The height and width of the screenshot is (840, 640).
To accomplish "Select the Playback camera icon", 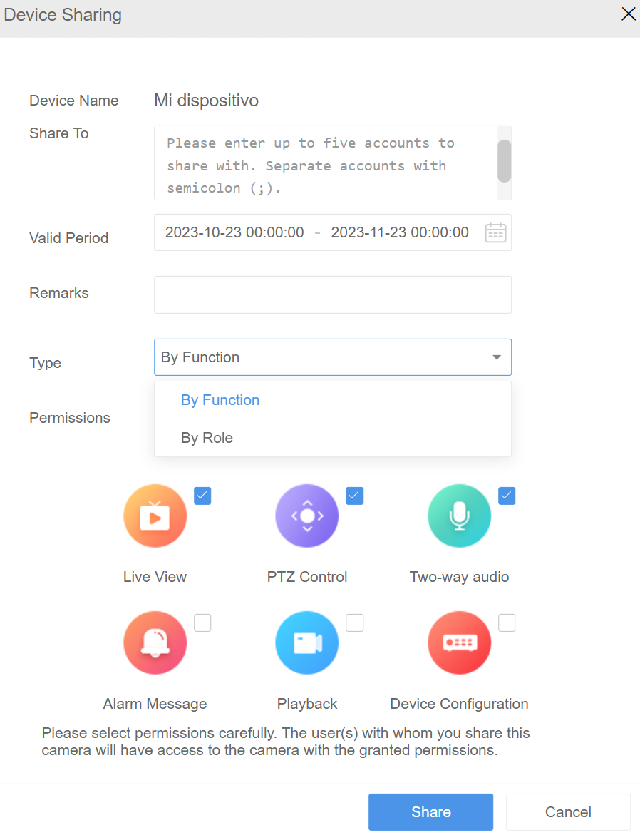I will pyautogui.click(x=306, y=642).
